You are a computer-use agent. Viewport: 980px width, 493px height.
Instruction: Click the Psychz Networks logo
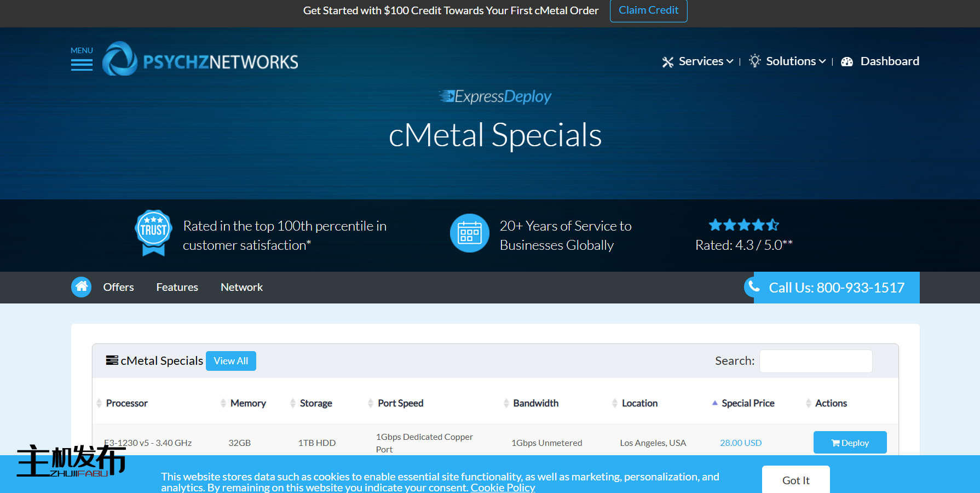click(200, 60)
